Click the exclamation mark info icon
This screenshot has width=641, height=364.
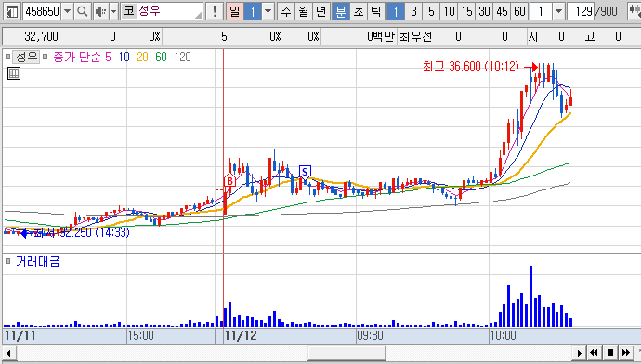tap(215, 11)
